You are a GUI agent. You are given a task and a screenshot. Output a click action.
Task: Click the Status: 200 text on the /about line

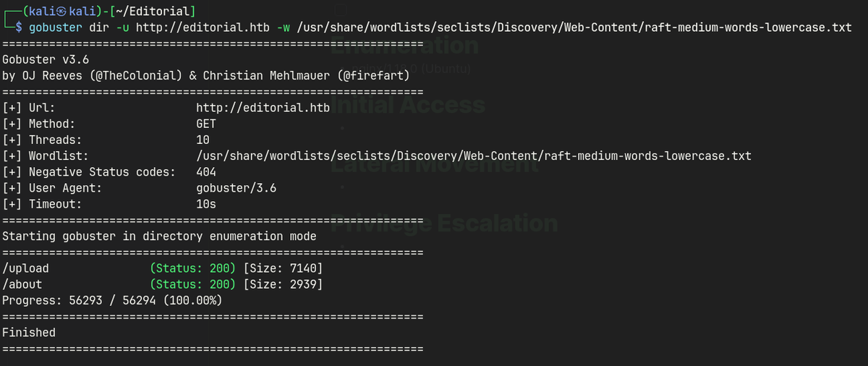192,284
